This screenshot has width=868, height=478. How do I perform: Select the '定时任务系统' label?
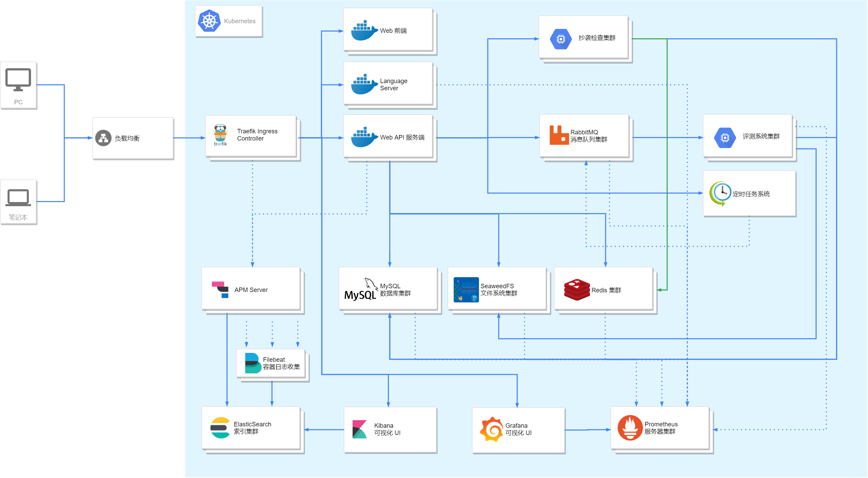[751, 194]
